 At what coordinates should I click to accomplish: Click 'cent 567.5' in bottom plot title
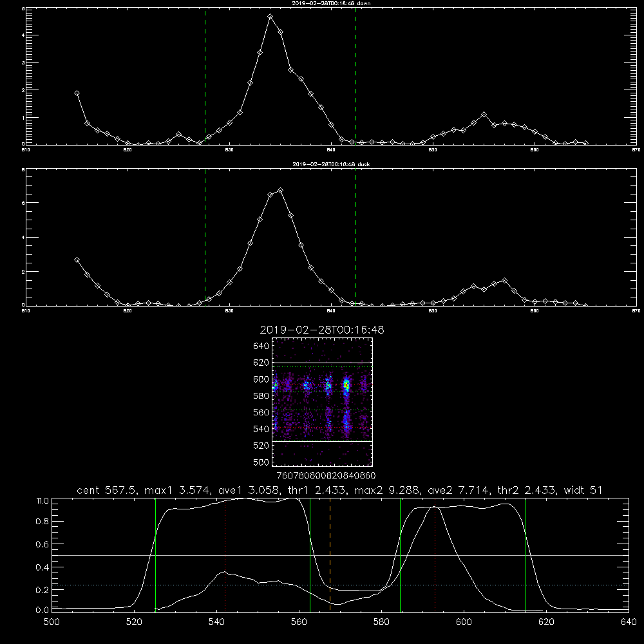point(106,490)
